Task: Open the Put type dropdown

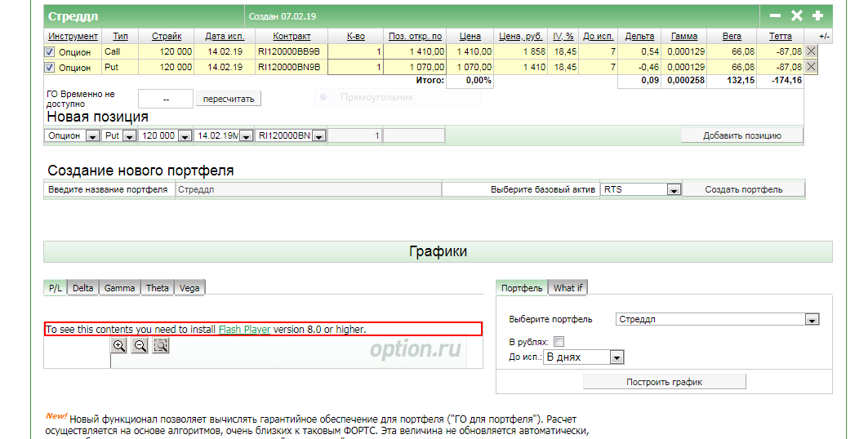Action: [x=130, y=136]
